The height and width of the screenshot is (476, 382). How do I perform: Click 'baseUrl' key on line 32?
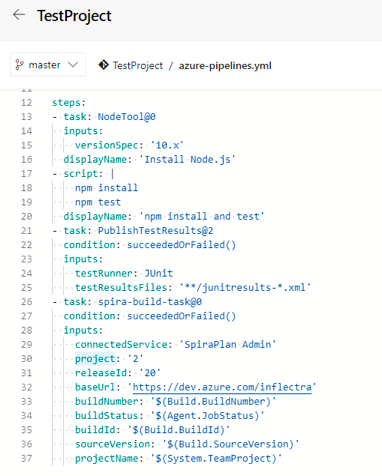(x=95, y=387)
